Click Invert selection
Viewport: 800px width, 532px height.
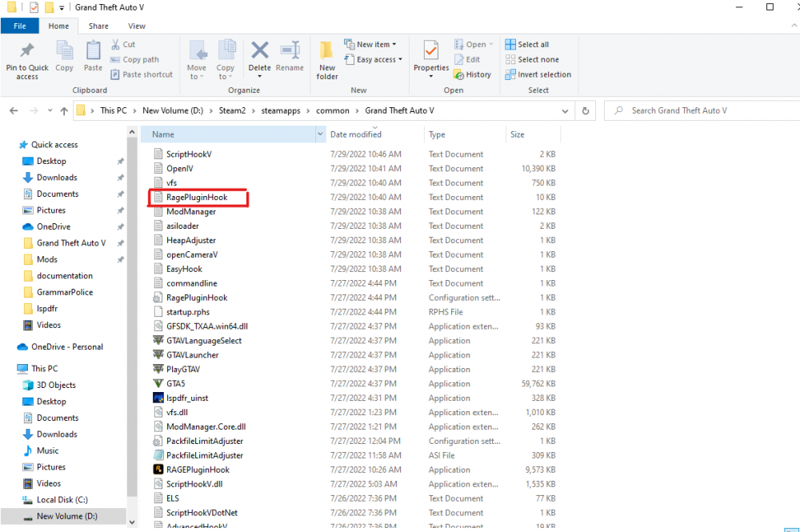coord(538,74)
